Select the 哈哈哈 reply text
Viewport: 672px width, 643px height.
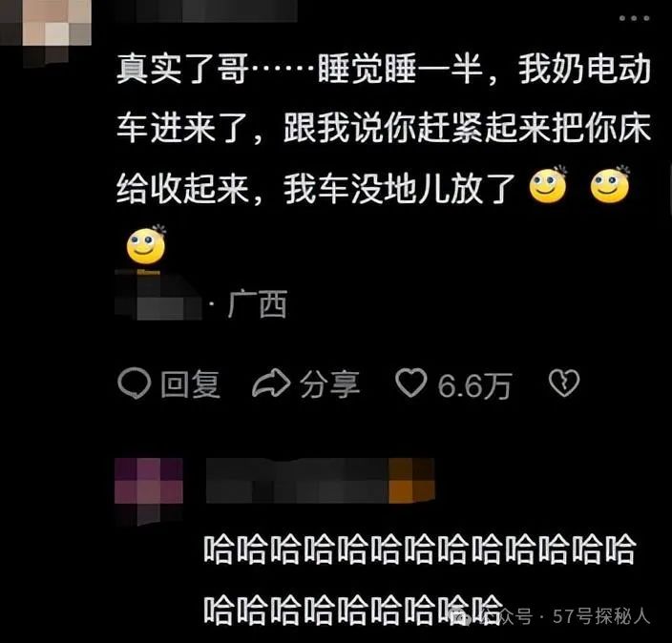(x=419, y=578)
